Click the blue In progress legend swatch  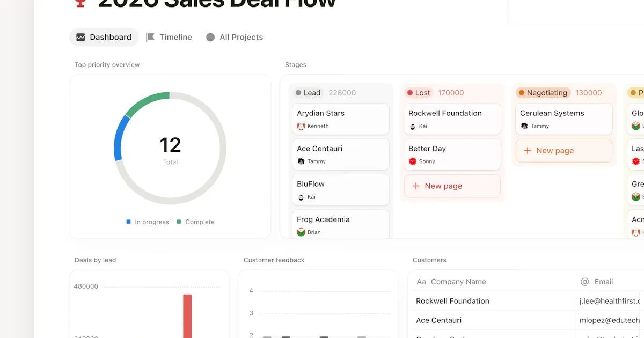pyautogui.click(x=128, y=222)
